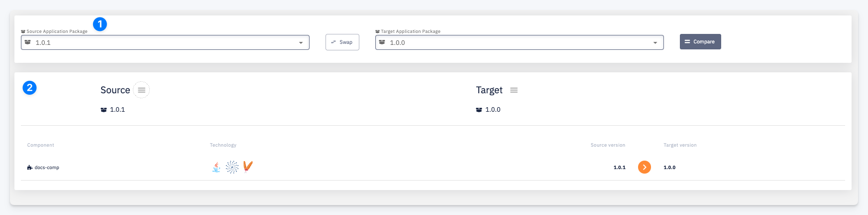Expand the Source Application Package dropdown arrow

(x=301, y=43)
